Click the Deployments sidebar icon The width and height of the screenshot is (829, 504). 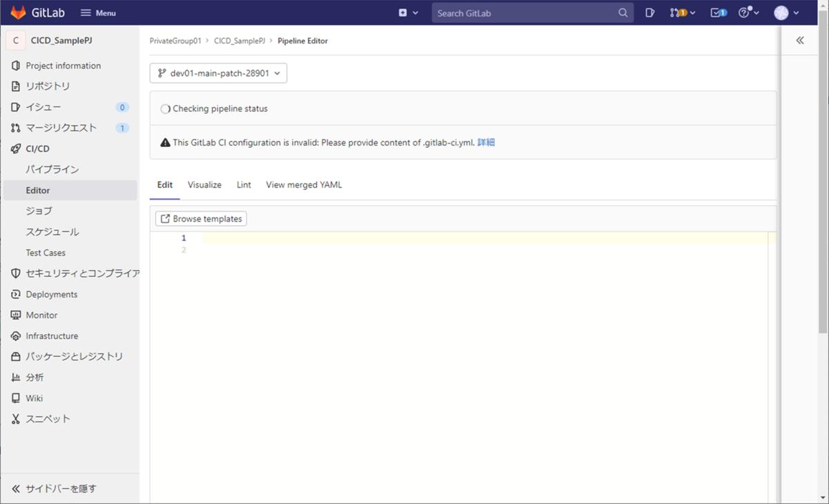coord(16,294)
